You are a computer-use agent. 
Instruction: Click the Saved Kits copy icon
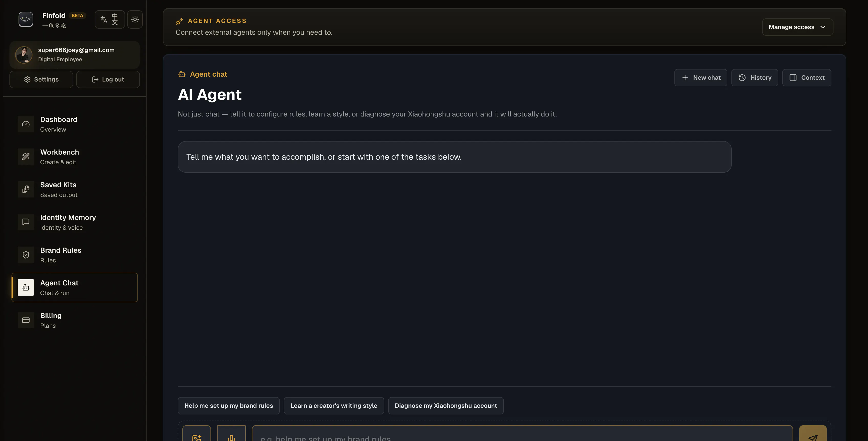26,189
